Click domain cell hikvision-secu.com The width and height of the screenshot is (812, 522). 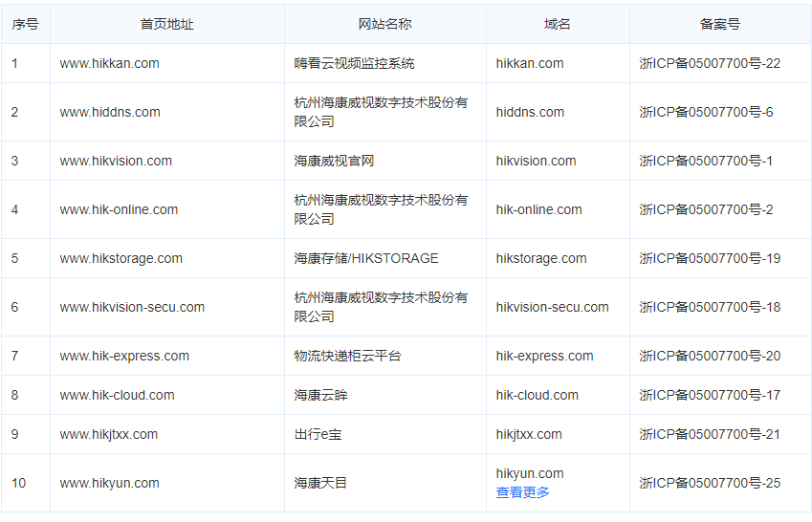[x=552, y=307]
